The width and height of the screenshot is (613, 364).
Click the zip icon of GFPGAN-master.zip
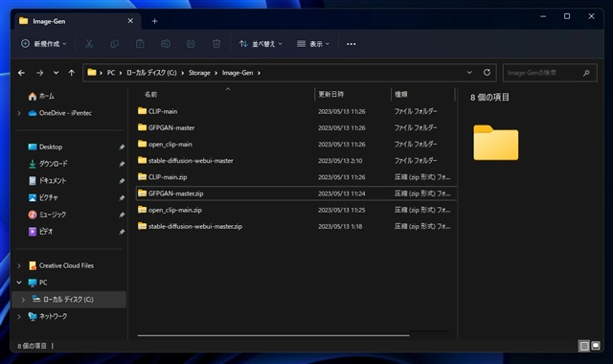point(142,193)
